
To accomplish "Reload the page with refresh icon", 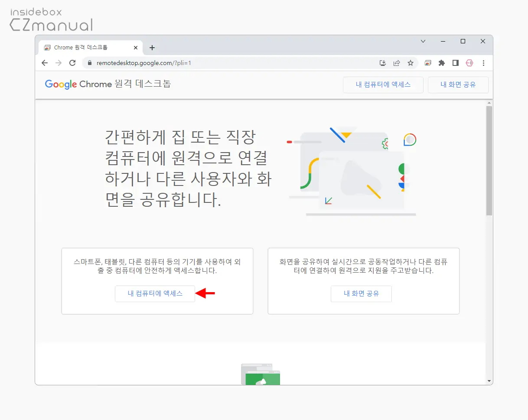I will click(72, 63).
